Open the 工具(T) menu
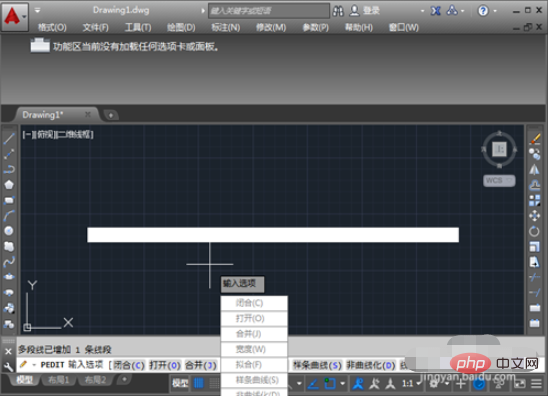The width and height of the screenshot is (549, 396). [138, 27]
